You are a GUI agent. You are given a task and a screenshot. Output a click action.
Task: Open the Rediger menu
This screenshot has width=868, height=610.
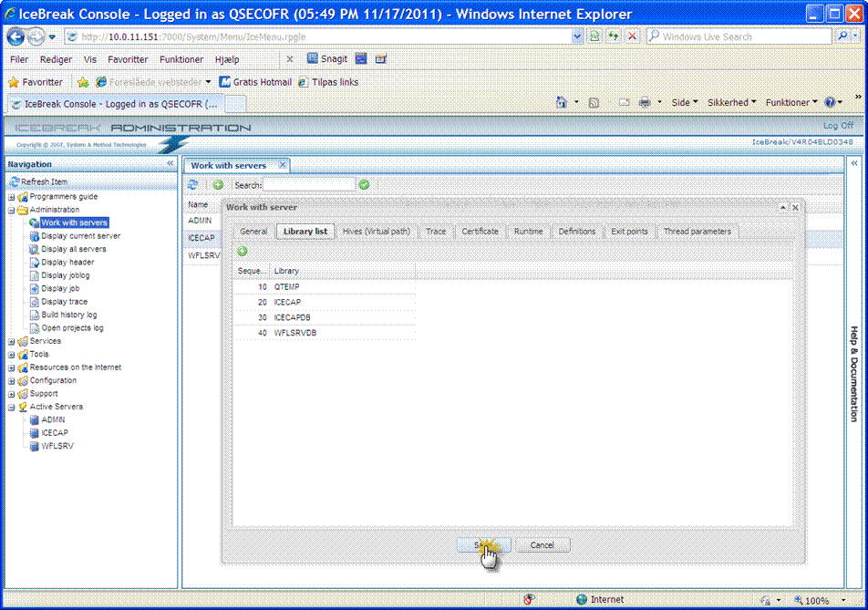pyautogui.click(x=56, y=59)
